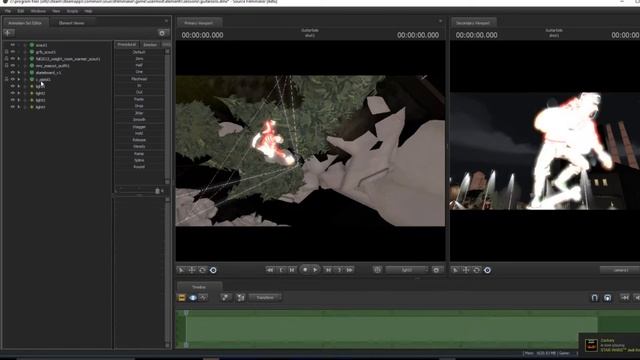Switch to the Clip Editor in Timeline
640x360 pixels.
click(182, 298)
